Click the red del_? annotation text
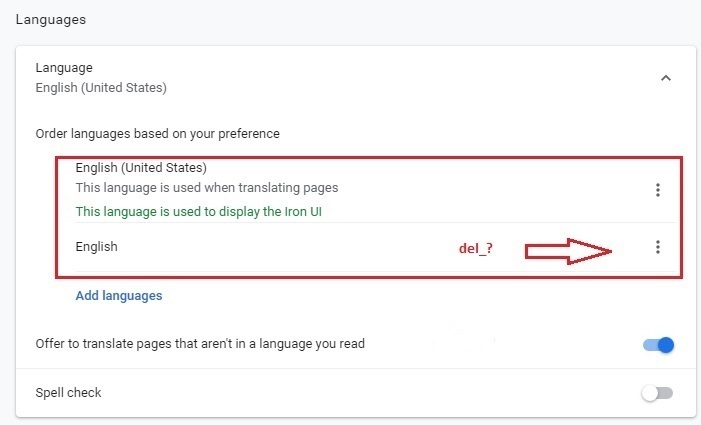The image size is (701, 425). click(476, 248)
